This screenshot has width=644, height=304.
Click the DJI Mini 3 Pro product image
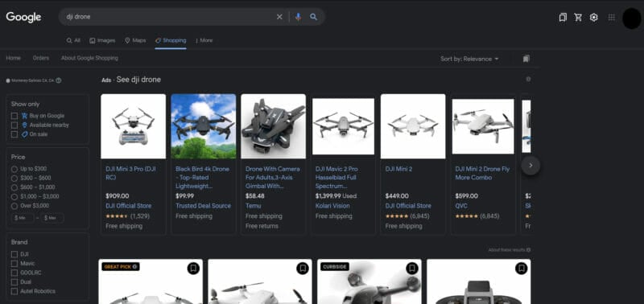[x=133, y=126]
